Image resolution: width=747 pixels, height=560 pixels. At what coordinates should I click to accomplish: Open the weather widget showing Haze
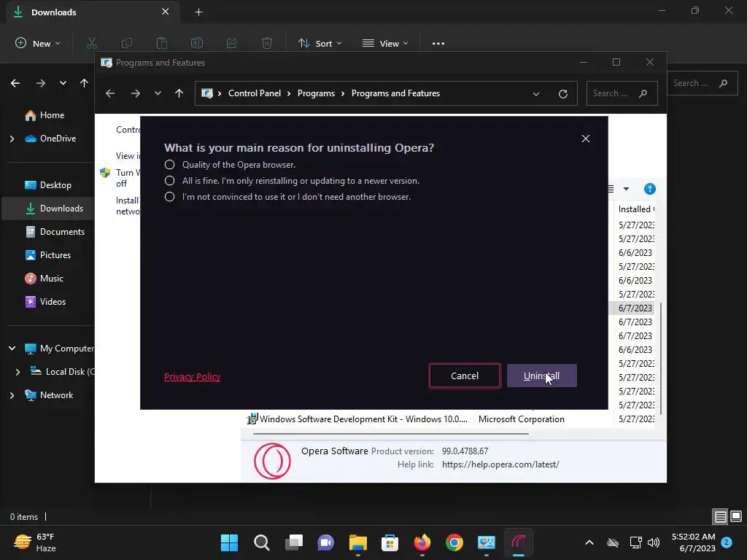35,542
